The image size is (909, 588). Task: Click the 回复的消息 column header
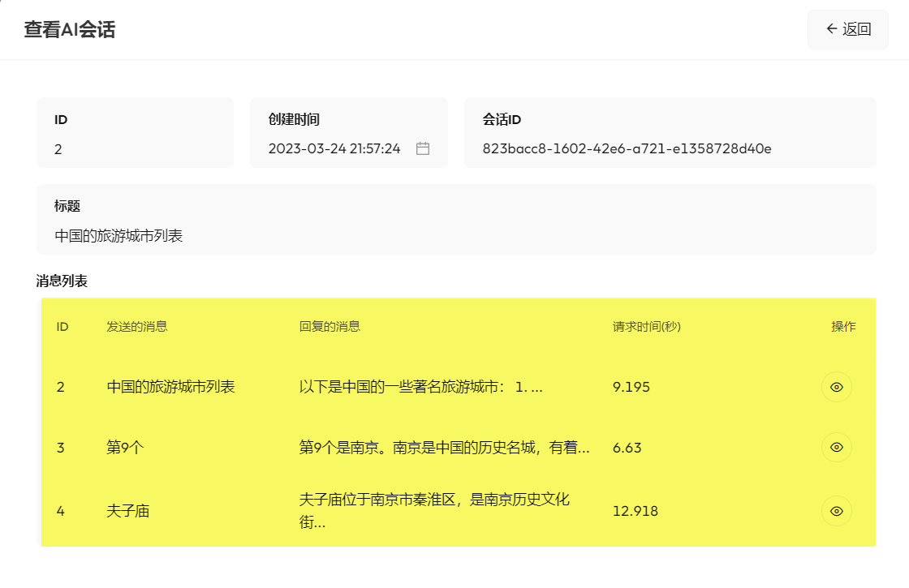point(330,327)
